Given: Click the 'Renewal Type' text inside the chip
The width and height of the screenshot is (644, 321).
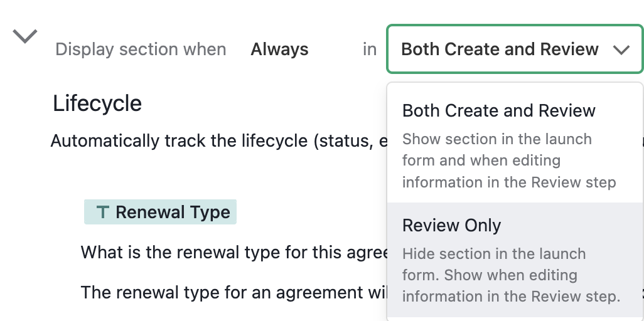Looking at the screenshot, I should [173, 212].
